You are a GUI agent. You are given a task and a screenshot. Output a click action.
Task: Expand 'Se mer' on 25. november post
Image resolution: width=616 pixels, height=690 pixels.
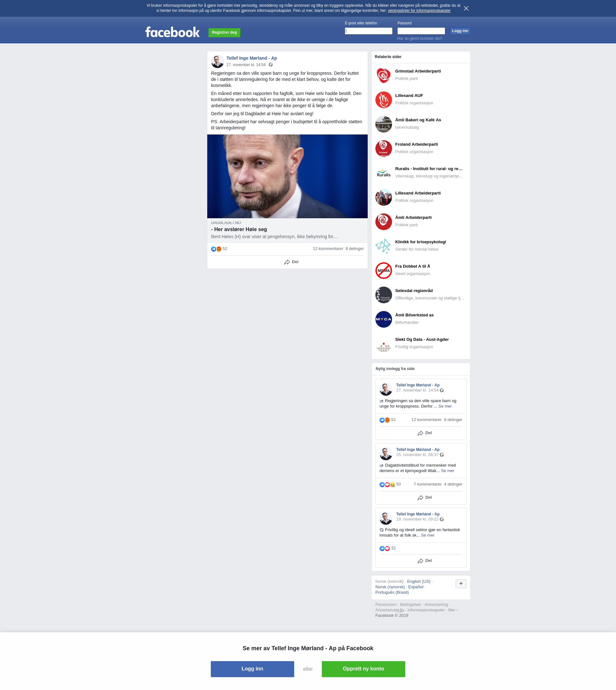point(448,471)
